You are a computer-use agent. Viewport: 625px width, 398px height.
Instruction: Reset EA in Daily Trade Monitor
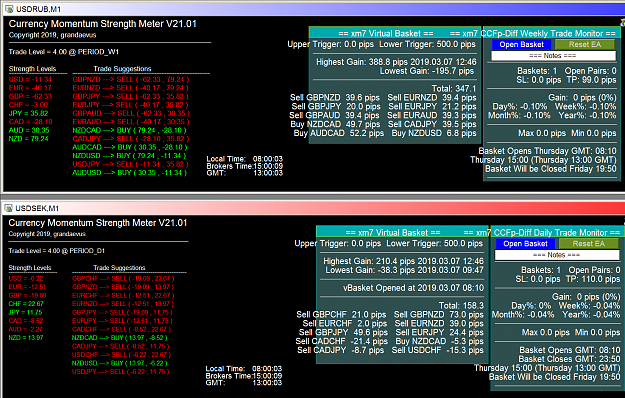click(x=589, y=243)
